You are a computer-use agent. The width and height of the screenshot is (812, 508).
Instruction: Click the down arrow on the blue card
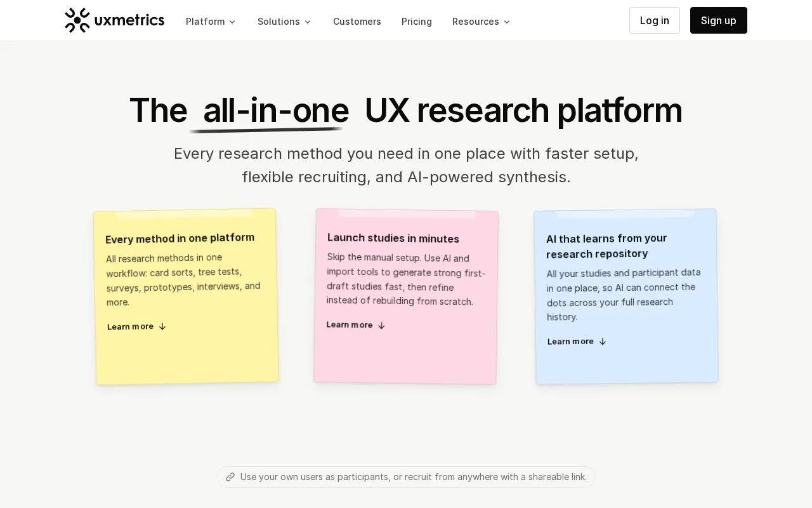pos(603,342)
